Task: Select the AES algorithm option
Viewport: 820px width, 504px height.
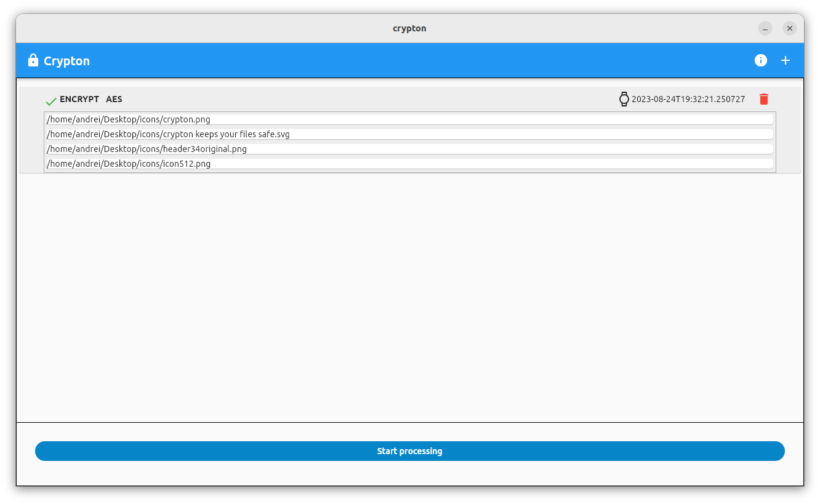Action: click(113, 99)
